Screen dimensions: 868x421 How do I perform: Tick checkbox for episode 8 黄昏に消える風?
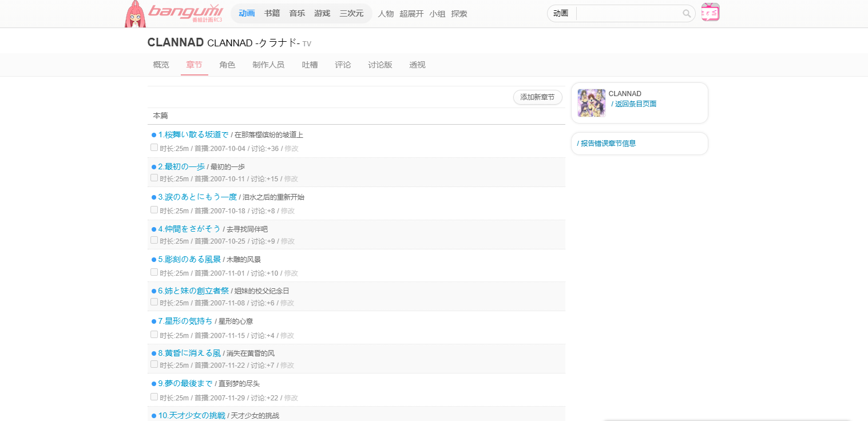154,364
